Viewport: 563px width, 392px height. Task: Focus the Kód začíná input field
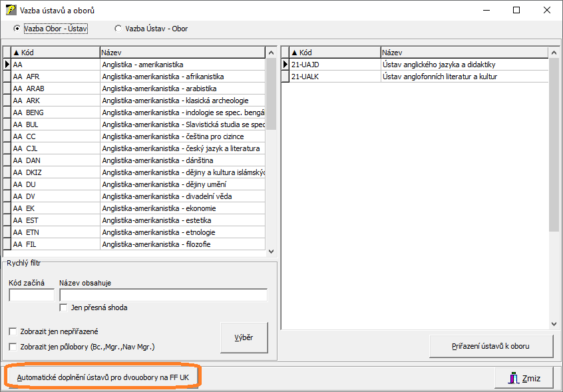click(31, 295)
